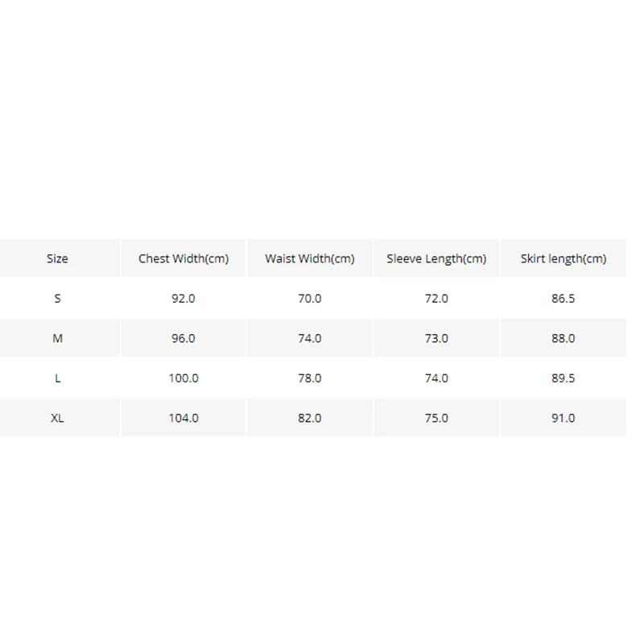644x644 pixels.
Task: Select the L size row label
Action: (57, 378)
